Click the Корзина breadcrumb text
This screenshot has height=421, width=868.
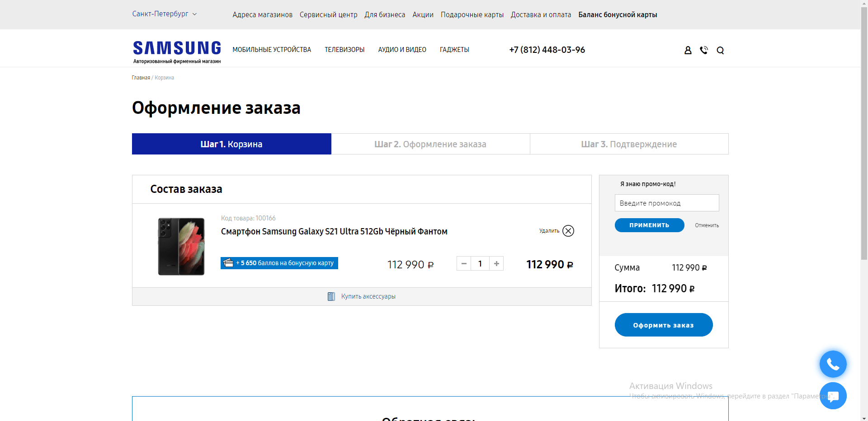click(x=164, y=78)
